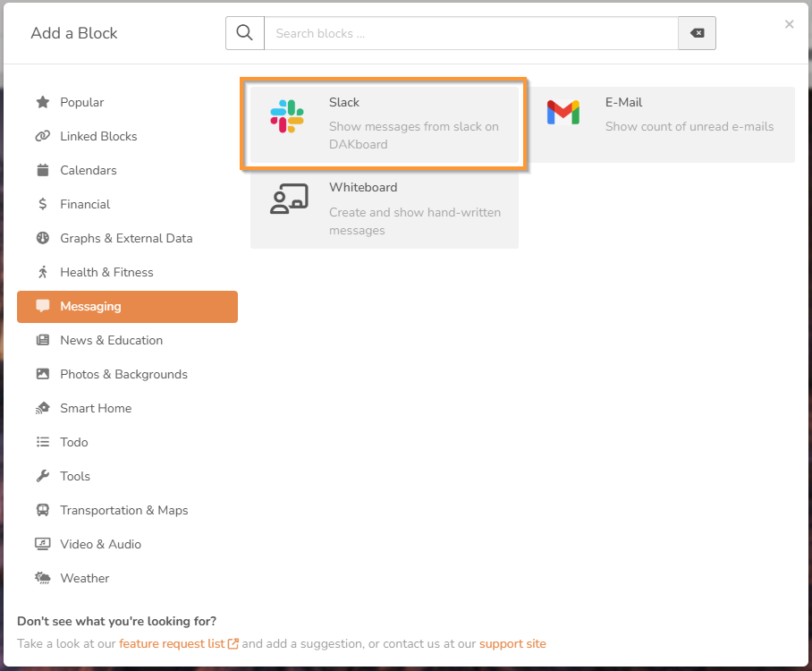Click the Whiteboard presenter icon

coord(289,199)
